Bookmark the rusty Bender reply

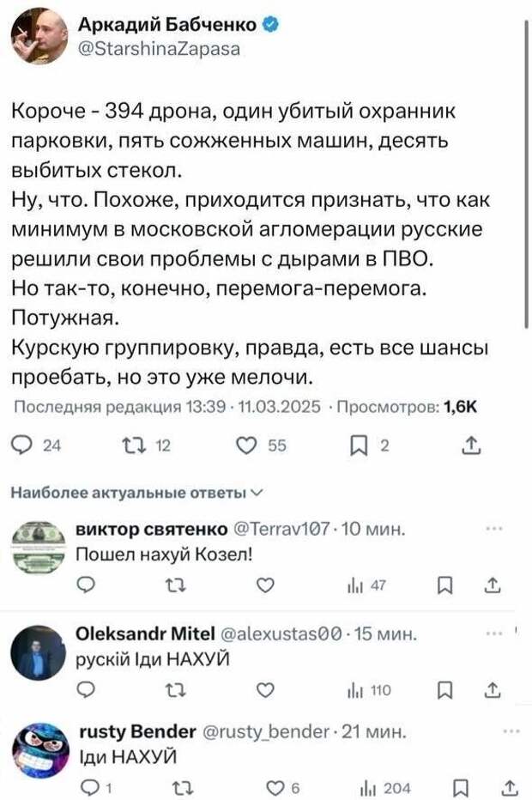pos(461,789)
